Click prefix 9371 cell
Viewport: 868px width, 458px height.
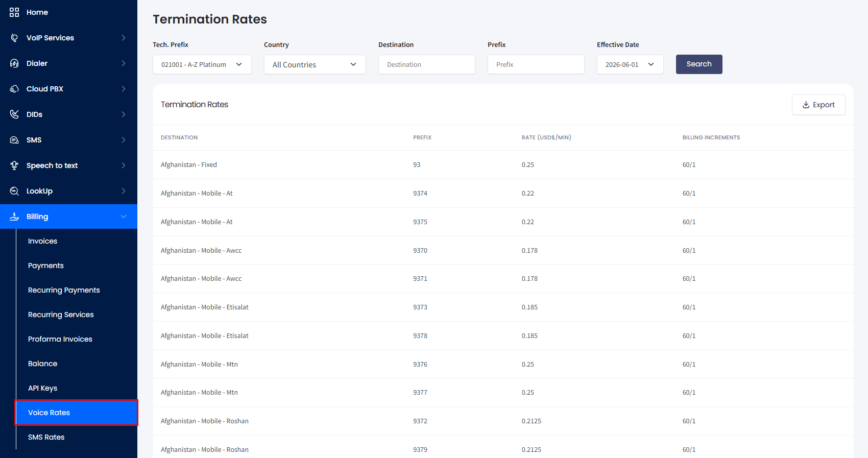420,279
